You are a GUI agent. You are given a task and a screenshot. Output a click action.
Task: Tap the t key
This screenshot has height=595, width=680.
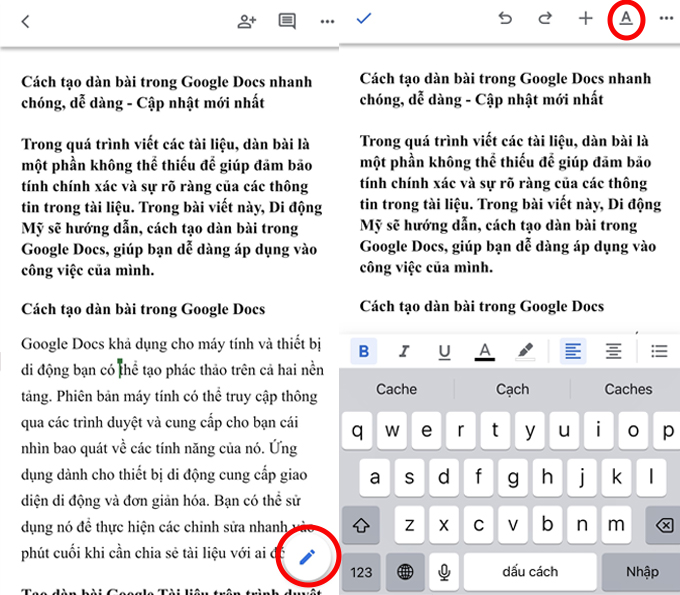(495, 431)
